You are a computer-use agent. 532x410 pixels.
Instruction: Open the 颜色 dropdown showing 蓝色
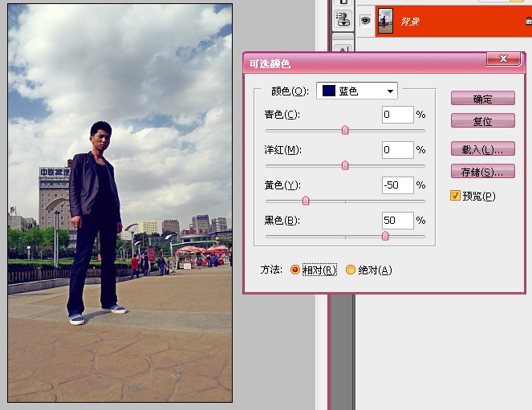point(357,91)
